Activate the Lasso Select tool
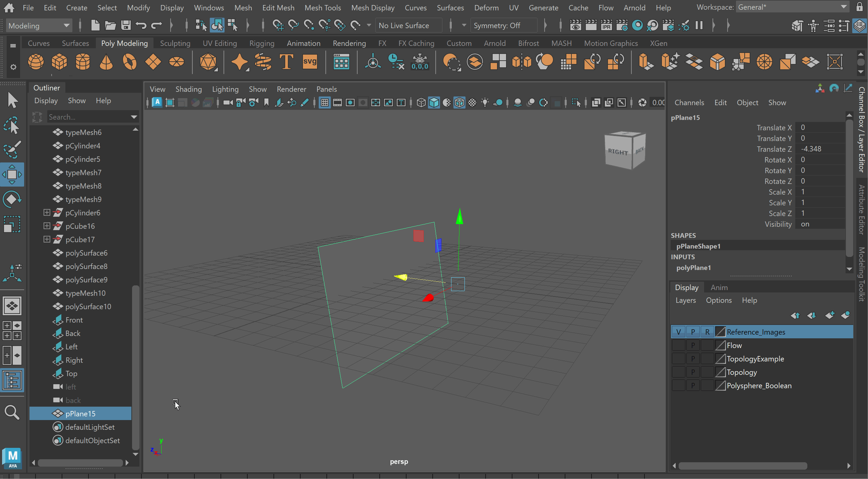The width and height of the screenshot is (868, 479). click(12, 125)
